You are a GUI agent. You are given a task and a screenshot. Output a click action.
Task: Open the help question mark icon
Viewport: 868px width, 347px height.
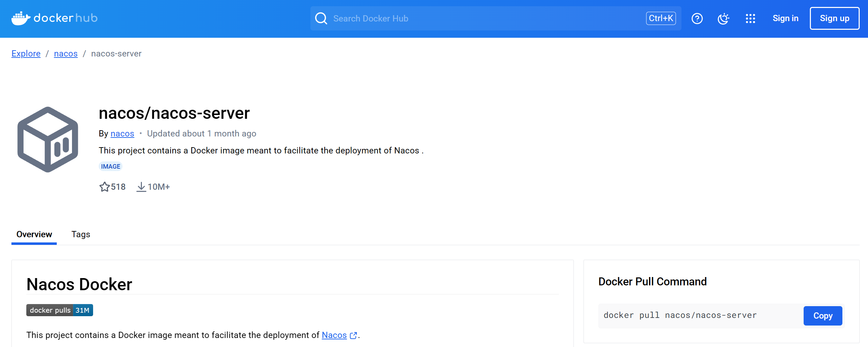pyautogui.click(x=697, y=18)
